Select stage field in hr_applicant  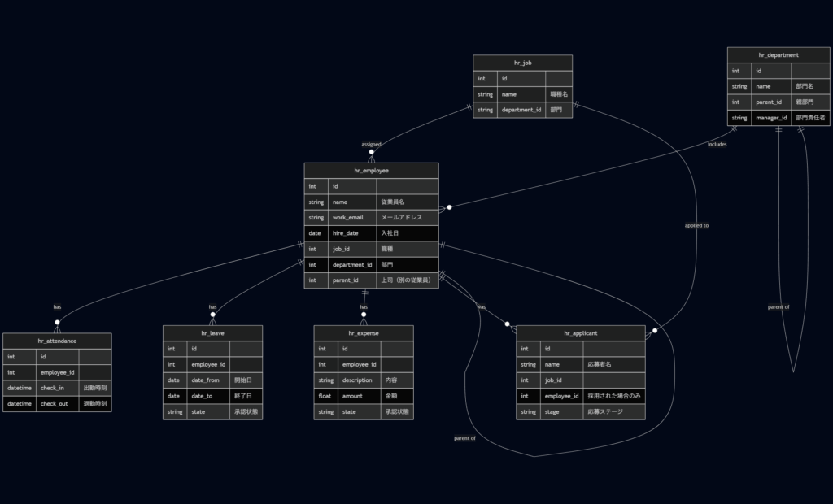pos(561,411)
